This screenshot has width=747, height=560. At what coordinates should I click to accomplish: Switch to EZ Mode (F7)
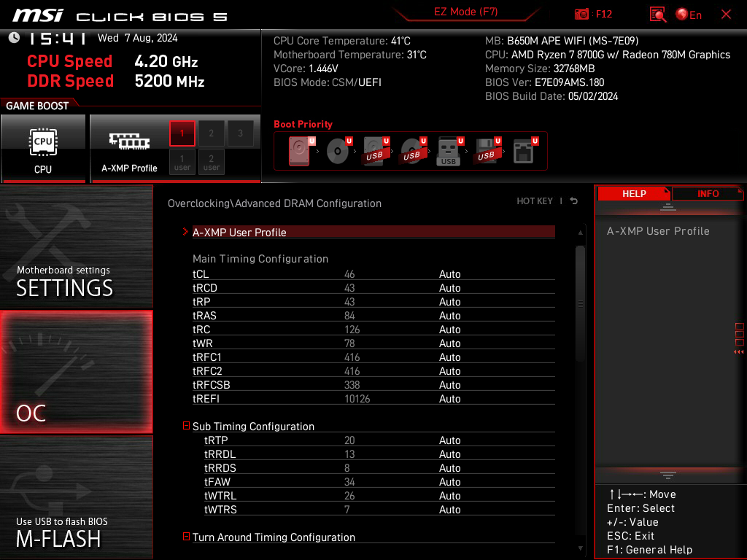(x=465, y=12)
